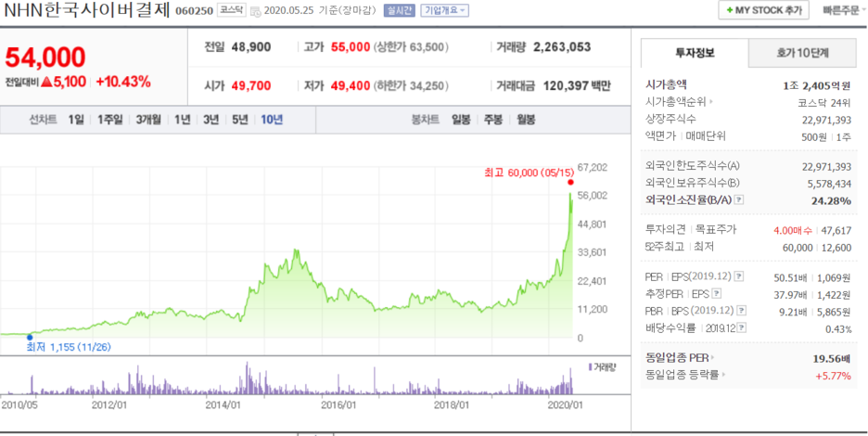Click the +5.77% sector change value
The height and width of the screenshot is (436, 868).
[x=833, y=376]
